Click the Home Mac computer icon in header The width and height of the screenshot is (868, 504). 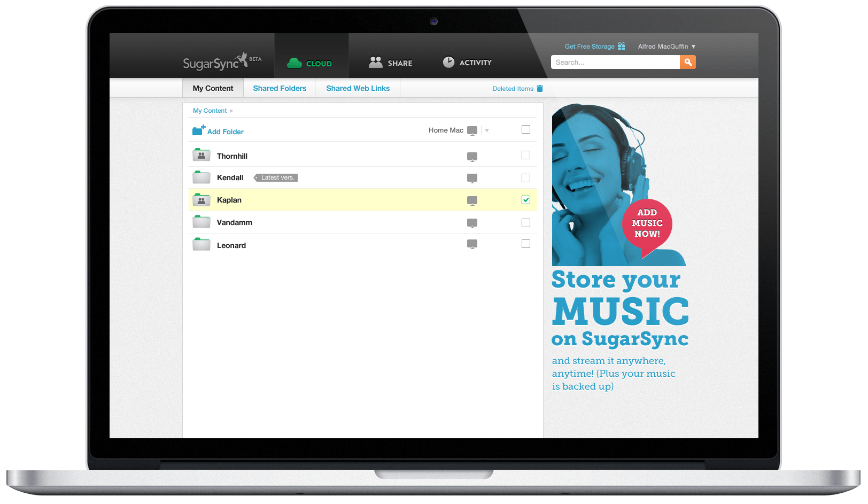pos(472,130)
